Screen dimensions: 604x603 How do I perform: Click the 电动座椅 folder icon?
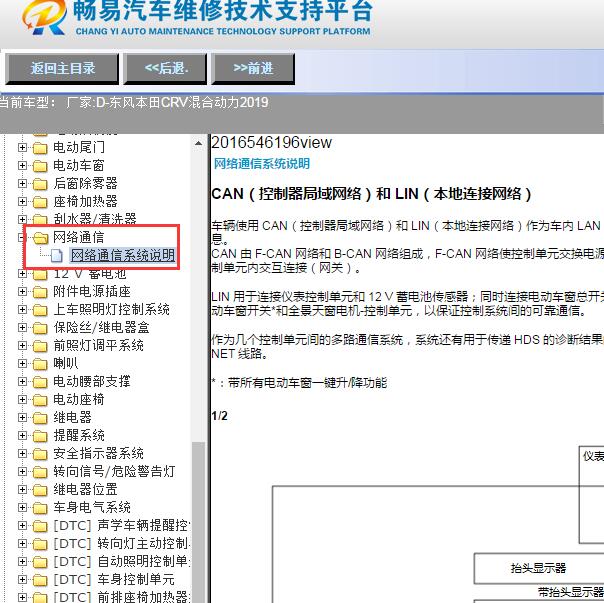40,400
